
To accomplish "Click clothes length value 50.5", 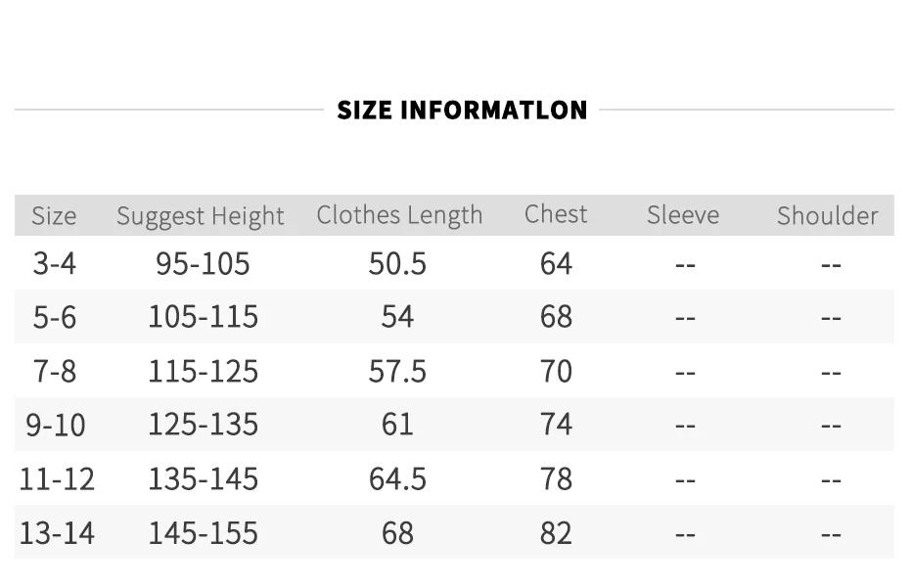I will 397,263.
